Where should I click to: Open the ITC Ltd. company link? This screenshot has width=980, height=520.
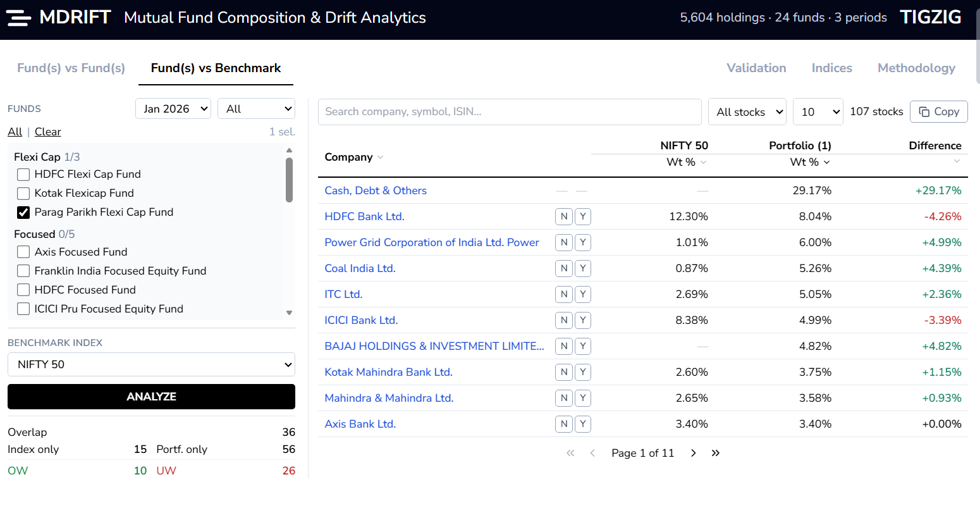tap(343, 294)
